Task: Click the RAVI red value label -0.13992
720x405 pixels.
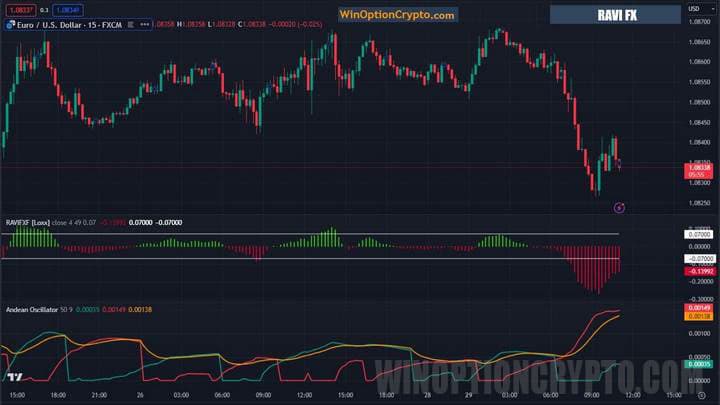Action: [x=700, y=271]
